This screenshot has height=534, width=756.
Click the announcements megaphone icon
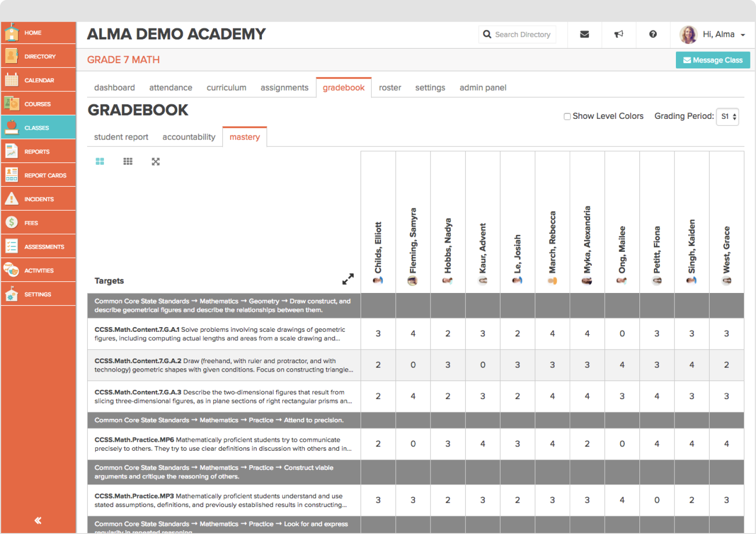619,34
